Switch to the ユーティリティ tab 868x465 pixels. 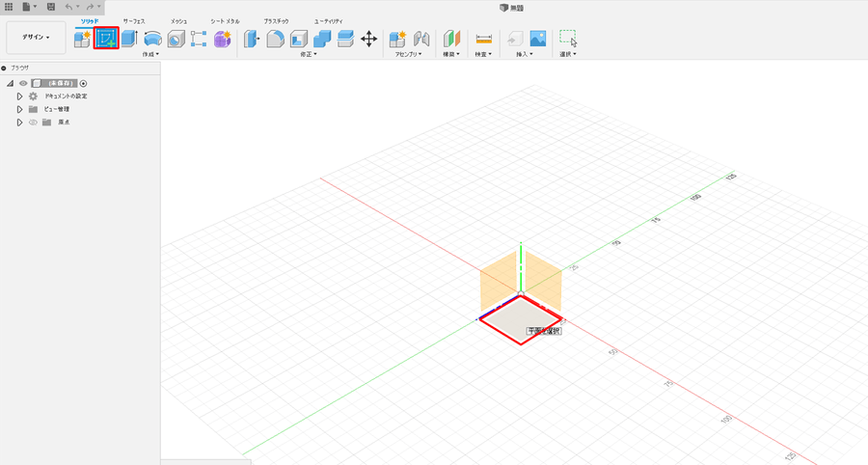tap(328, 21)
